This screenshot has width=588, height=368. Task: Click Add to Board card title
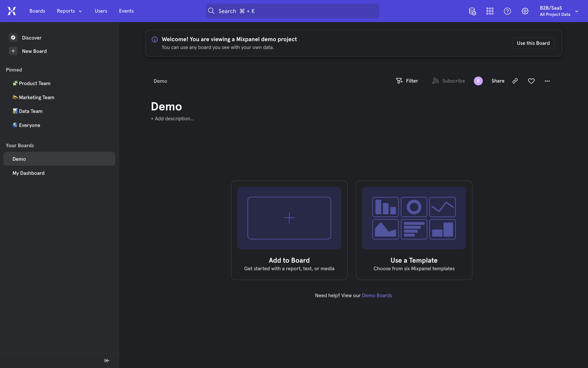coord(289,260)
